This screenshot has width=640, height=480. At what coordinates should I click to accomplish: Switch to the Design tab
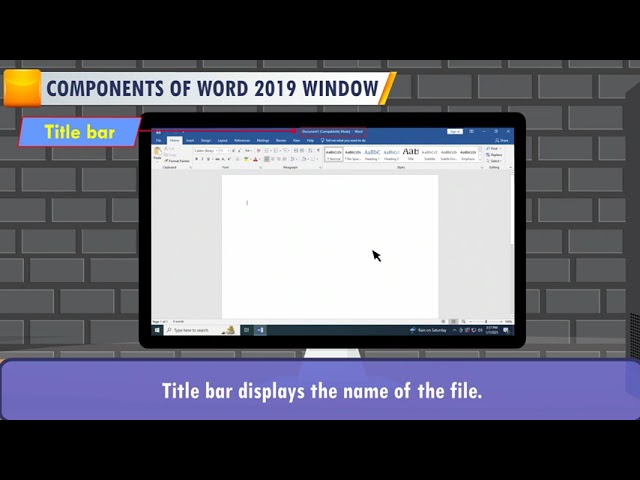(206, 140)
